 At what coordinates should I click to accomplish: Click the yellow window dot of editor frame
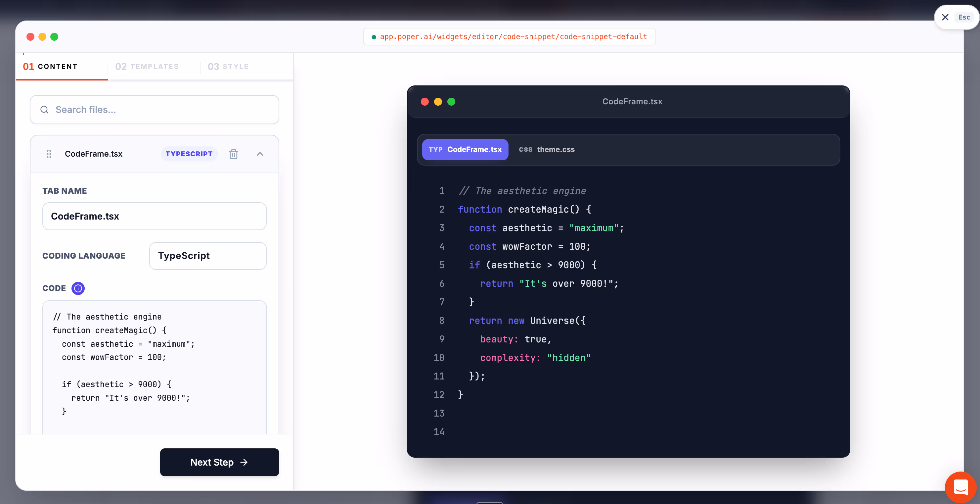pyautogui.click(x=42, y=36)
